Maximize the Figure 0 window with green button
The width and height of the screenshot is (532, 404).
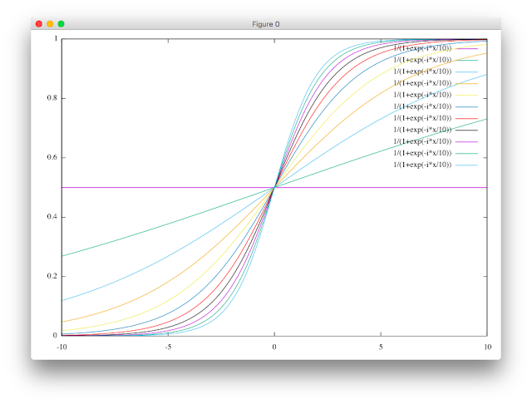(x=61, y=24)
